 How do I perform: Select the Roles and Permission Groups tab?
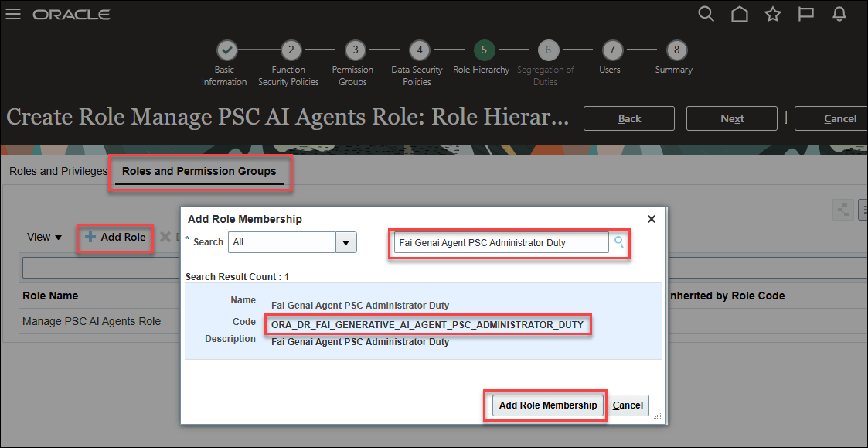click(x=199, y=171)
